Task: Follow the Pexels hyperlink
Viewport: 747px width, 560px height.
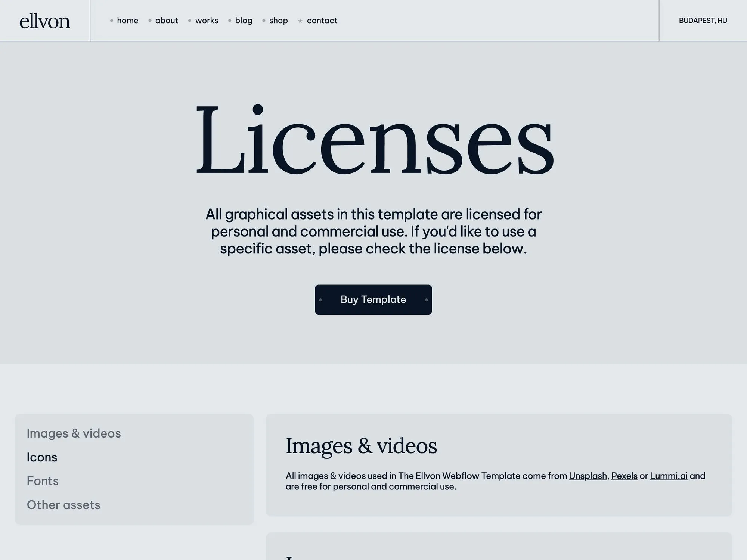Action: pos(624,476)
